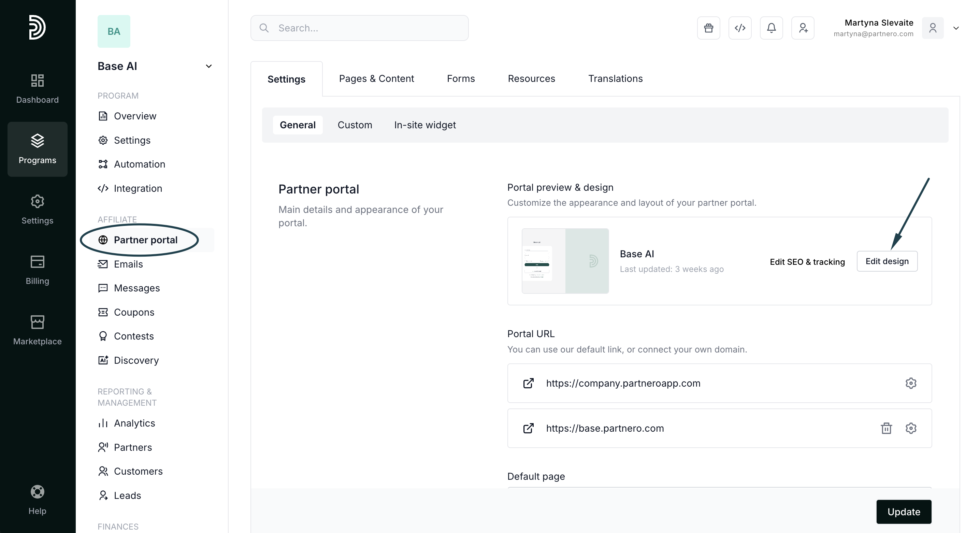Open Marketplace in the left sidebar
This screenshot has width=980, height=533.
point(37,330)
